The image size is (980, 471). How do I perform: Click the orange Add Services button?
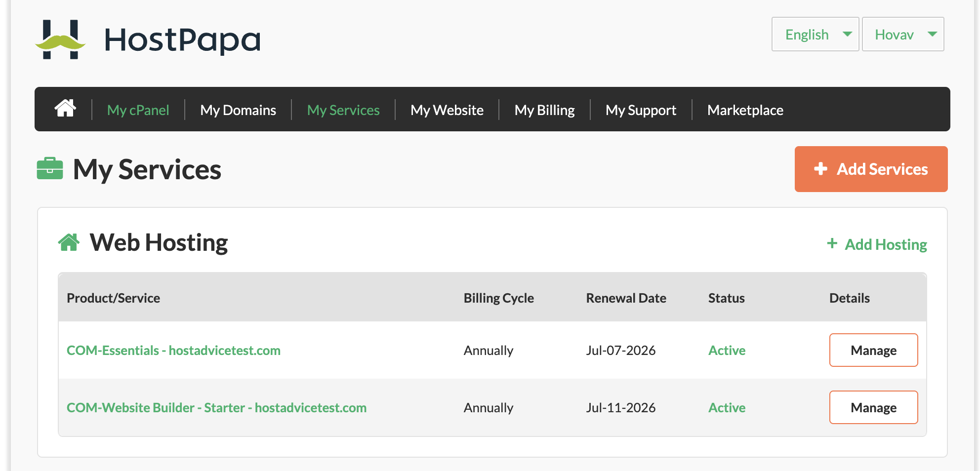coord(871,169)
